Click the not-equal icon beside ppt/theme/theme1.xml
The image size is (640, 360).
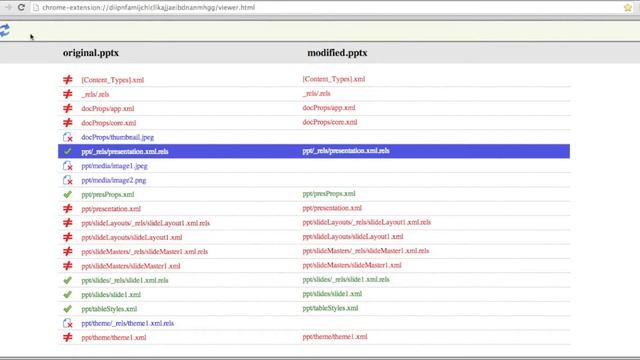click(x=68, y=338)
